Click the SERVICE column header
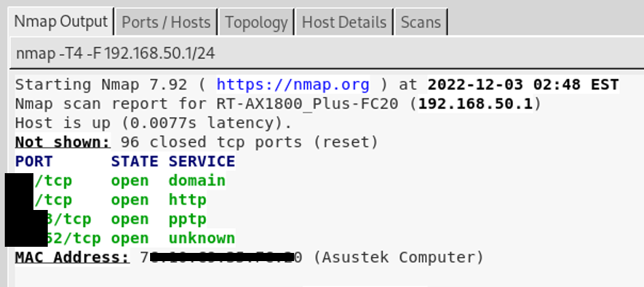This screenshot has height=287, width=644. coord(202,162)
